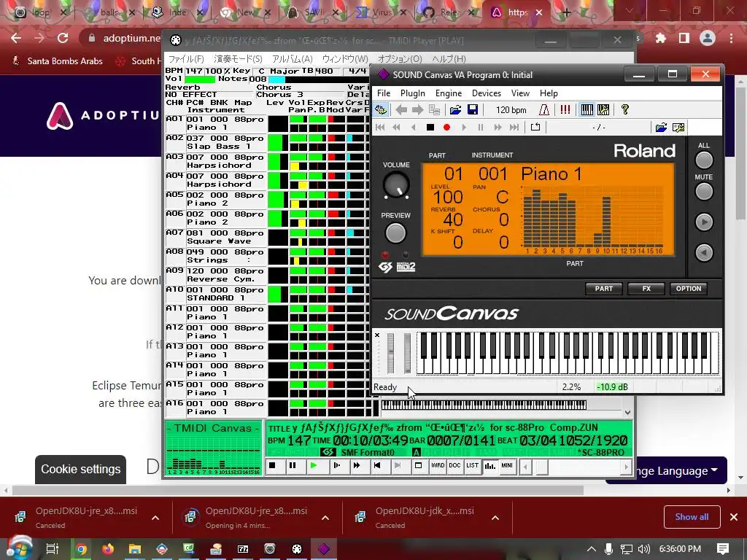Screen dimensions: 747x560
Task: Open file via folder icon beside save icon
Action: [x=455, y=110]
